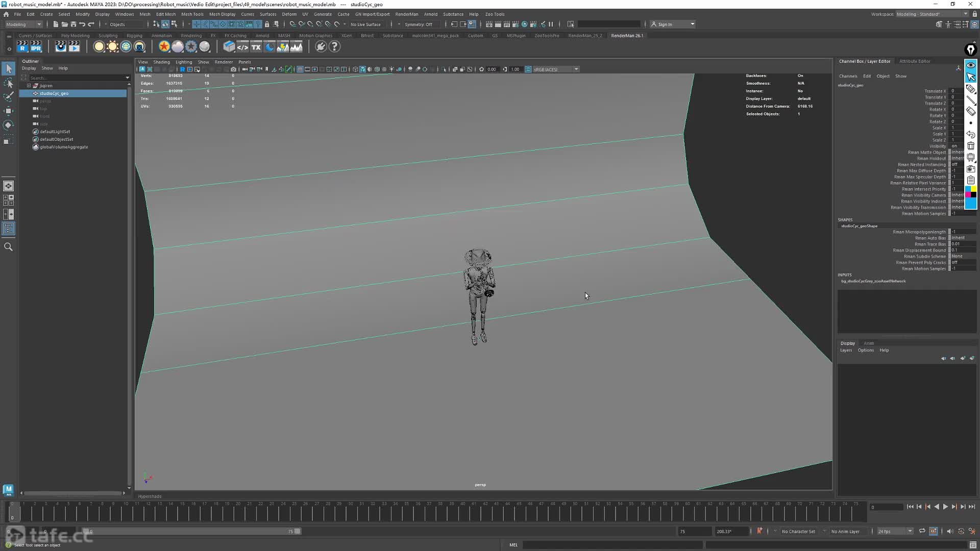
Task: Open the viewport Shading menu
Action: 161,62
